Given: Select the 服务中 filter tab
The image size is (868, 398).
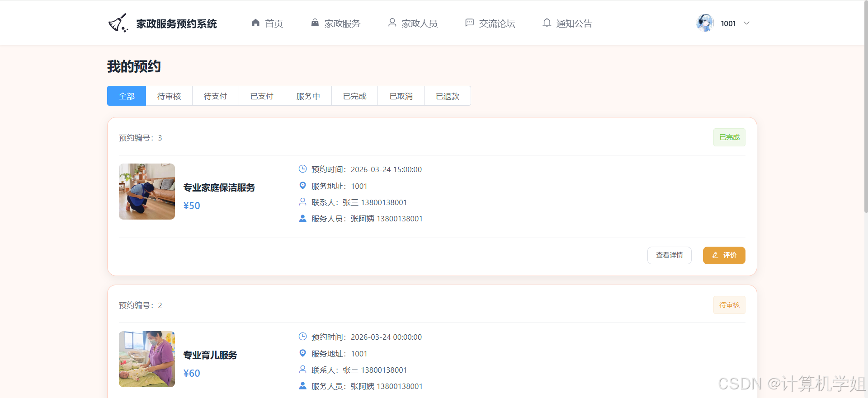Looking at the screenshot, I should (x=308, y=96).
